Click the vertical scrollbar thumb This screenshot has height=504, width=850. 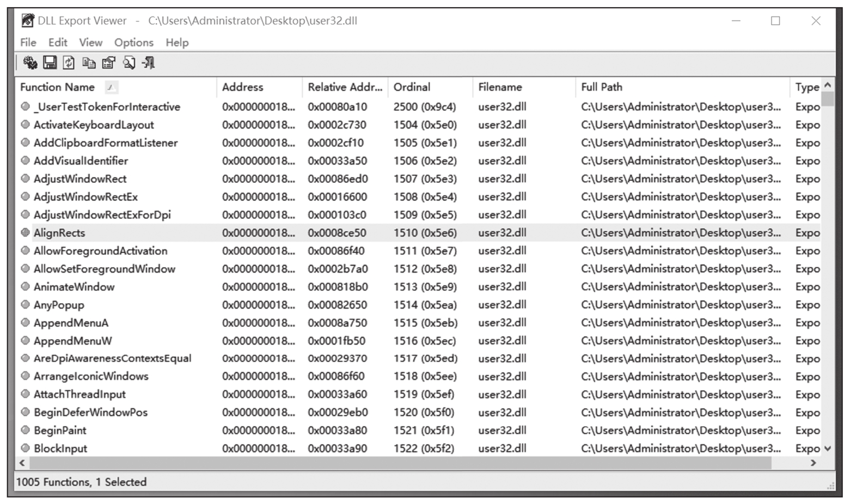coord(828,99)
